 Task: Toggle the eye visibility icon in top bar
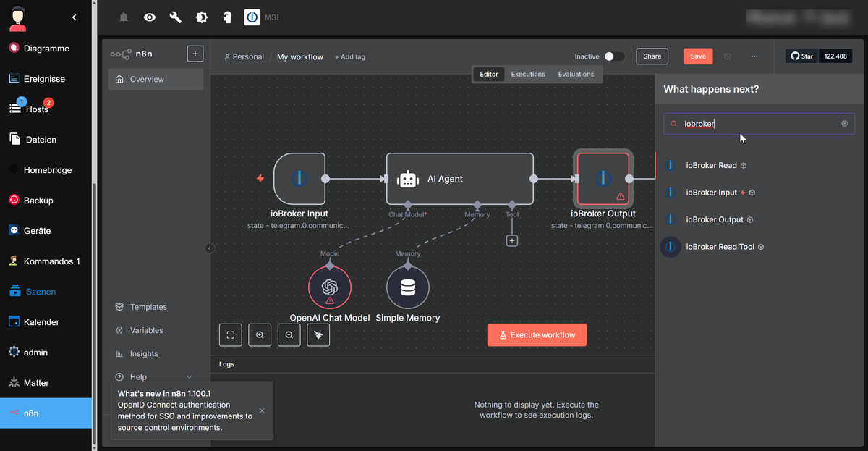click(x=150, y=17)
